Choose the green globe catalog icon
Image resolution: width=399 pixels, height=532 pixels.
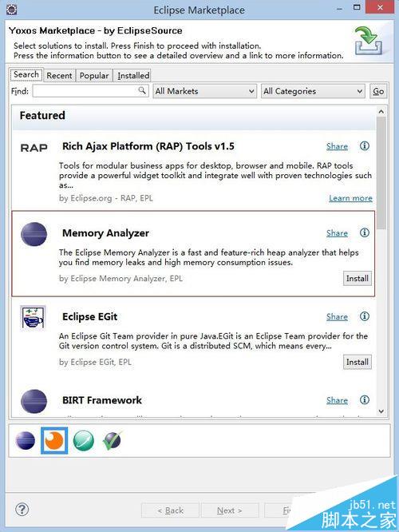point(84,441)
